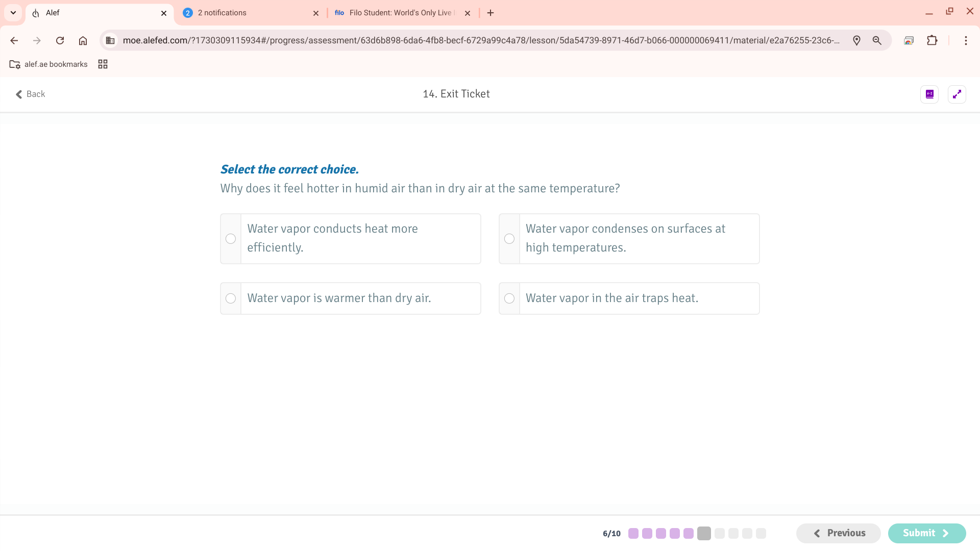Reload the current page
This screenshot has height=551, width=980.
60,41
